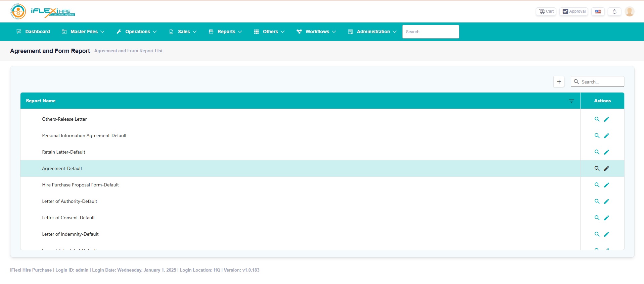Image resolution: width=644 pixels, height=284 pixels.
Task: Edit the Retain Letter-Default report
Action: 606,152
